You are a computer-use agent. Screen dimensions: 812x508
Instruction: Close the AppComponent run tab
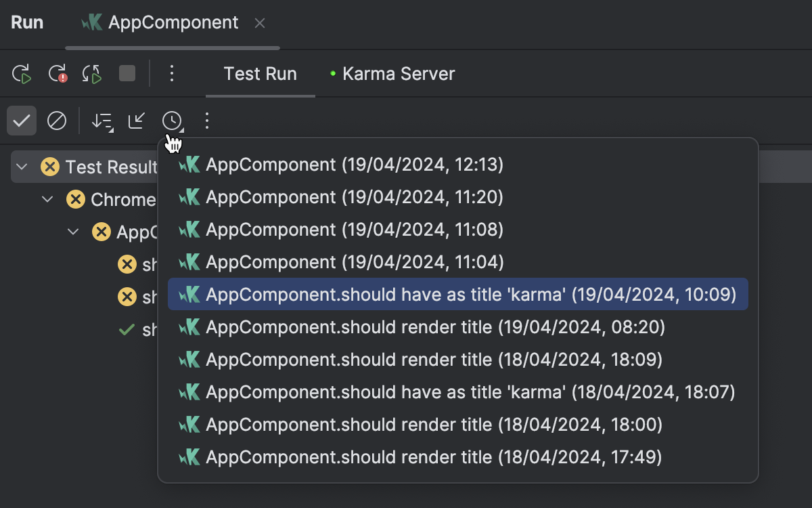(260, 23)
